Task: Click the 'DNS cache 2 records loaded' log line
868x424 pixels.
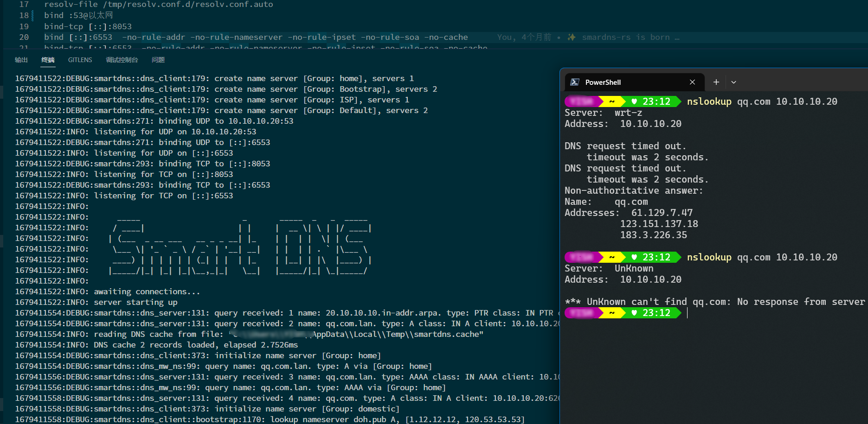Action: click(x=156, y=345)
